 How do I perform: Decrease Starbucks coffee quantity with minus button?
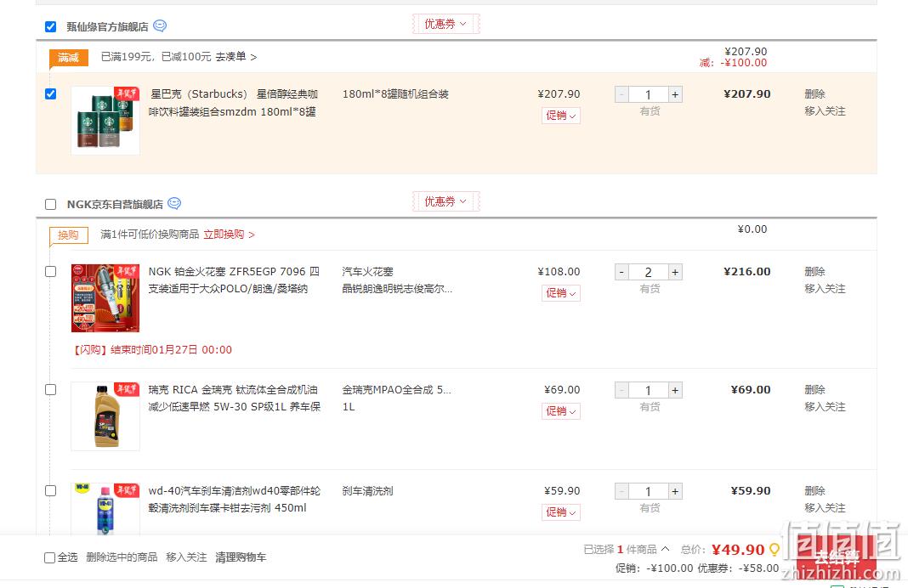(x=622, y=94)
